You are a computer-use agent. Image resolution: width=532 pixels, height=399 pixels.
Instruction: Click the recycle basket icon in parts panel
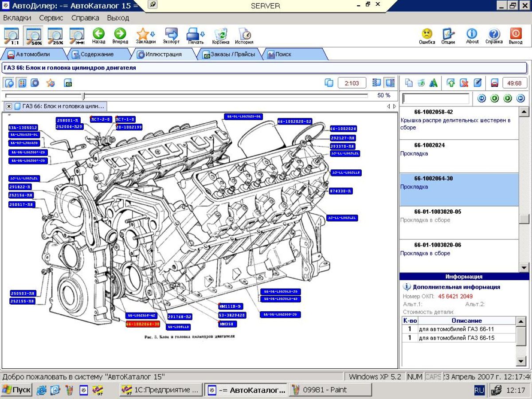(421, 83)
